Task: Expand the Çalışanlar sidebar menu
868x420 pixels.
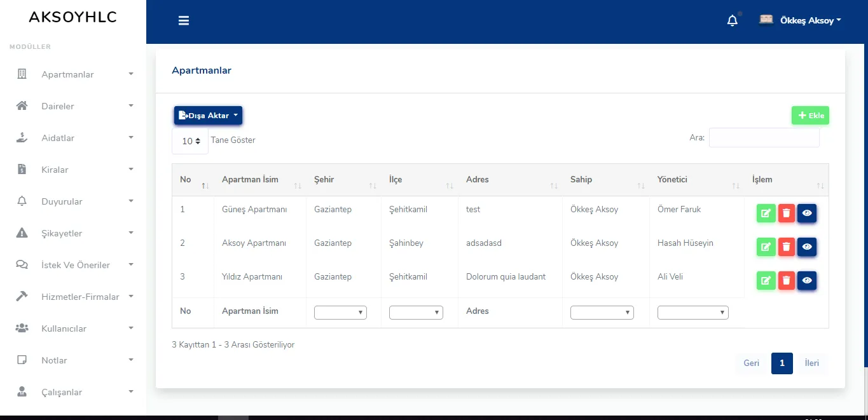Action: tap(73, 392)
